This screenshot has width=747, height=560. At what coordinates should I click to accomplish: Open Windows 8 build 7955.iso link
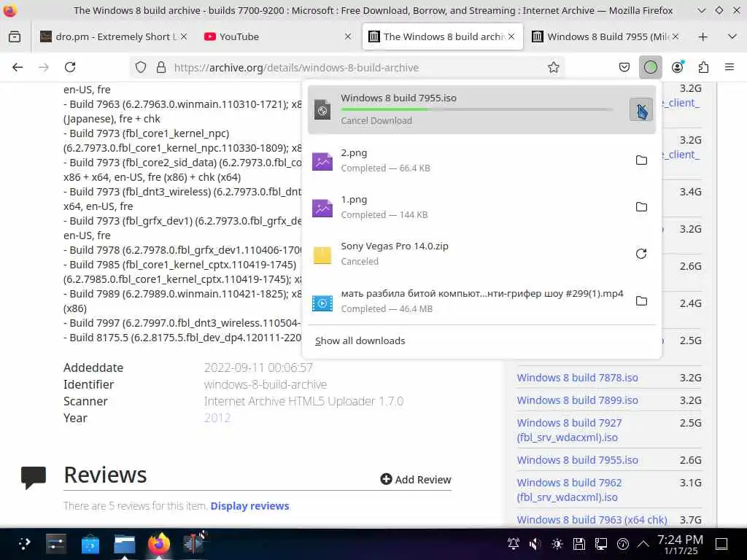(578, 460)
